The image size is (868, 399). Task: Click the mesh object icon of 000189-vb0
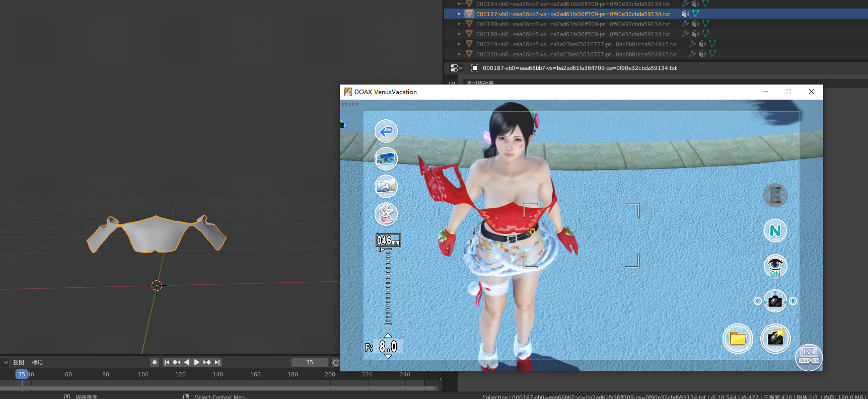(469, 24)
